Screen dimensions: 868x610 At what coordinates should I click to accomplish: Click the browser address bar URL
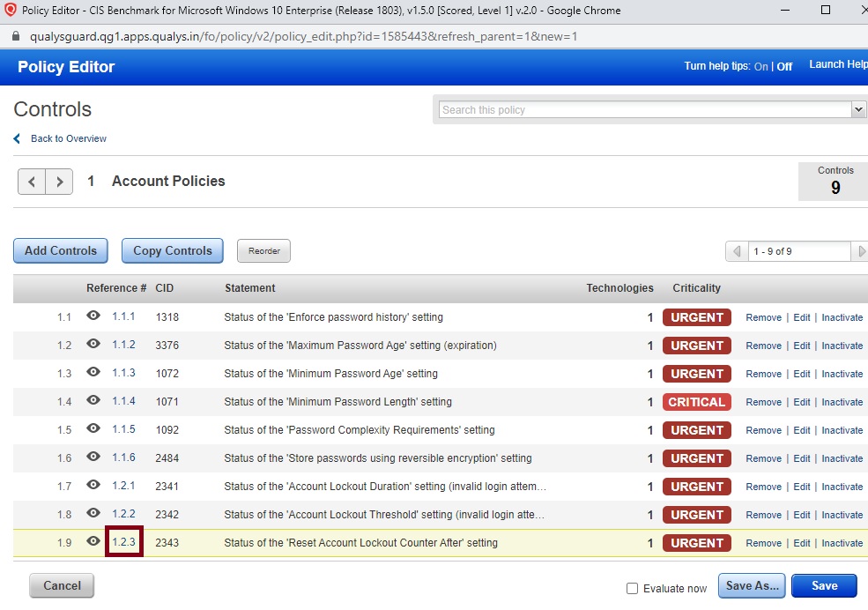tap(303, 36)
